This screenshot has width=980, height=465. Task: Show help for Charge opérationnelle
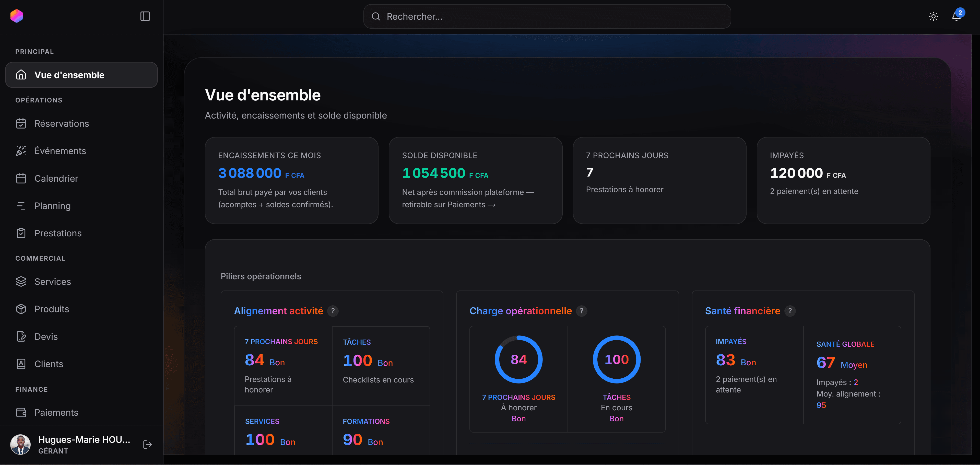tap(581, 311)
